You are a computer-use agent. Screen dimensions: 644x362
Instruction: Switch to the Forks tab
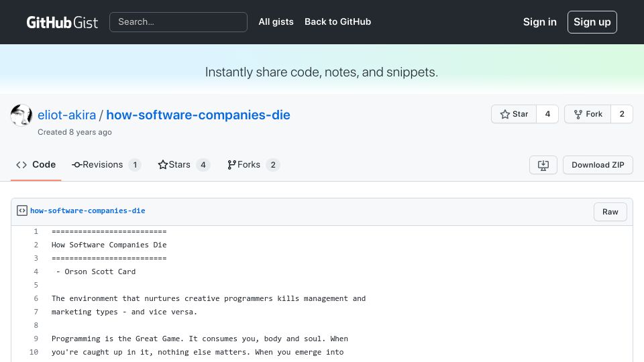tap(254, 165)
